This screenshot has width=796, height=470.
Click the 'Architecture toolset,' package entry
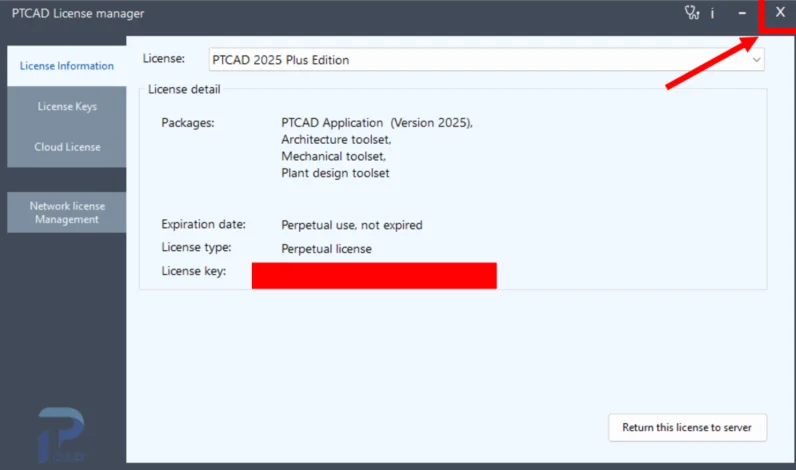pyautogui.click(x=336, y=140)
